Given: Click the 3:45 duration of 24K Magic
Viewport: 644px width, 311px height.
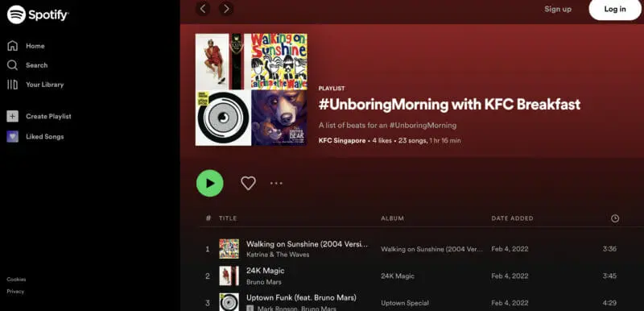Looking at the screenshot, I should coord(609,276).
